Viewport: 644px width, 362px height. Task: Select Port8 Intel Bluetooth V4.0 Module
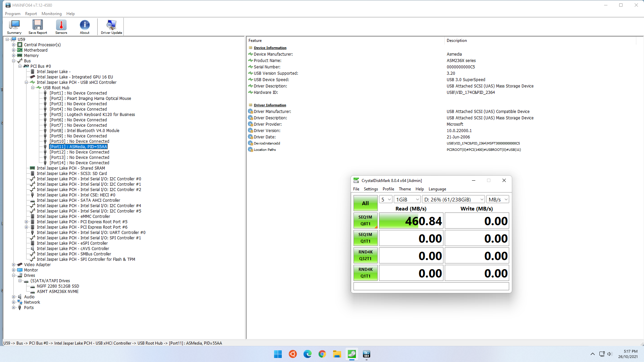85,131
